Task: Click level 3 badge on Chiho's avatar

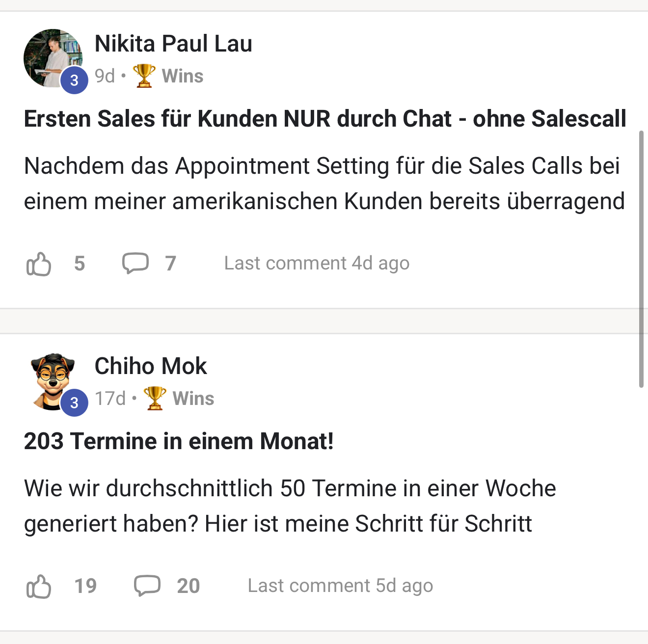Action: pos(74,402)
